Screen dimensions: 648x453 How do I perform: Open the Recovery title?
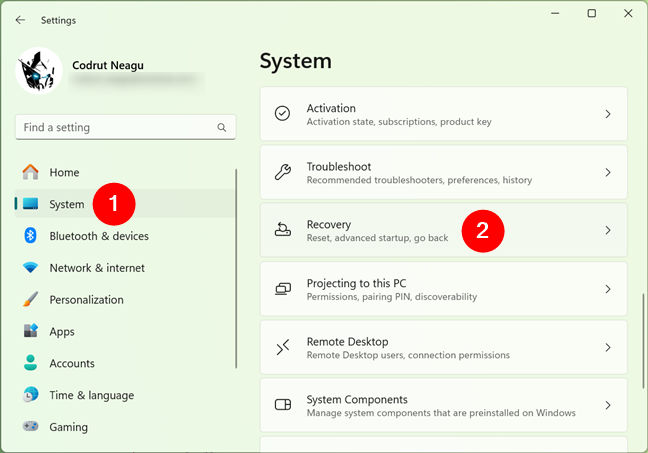329,225
